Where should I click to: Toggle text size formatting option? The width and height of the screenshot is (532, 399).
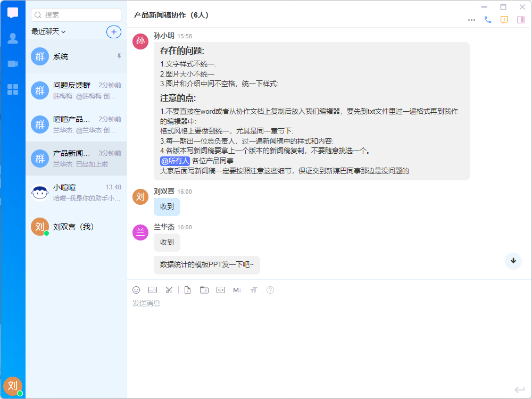(x=254, y=290)
